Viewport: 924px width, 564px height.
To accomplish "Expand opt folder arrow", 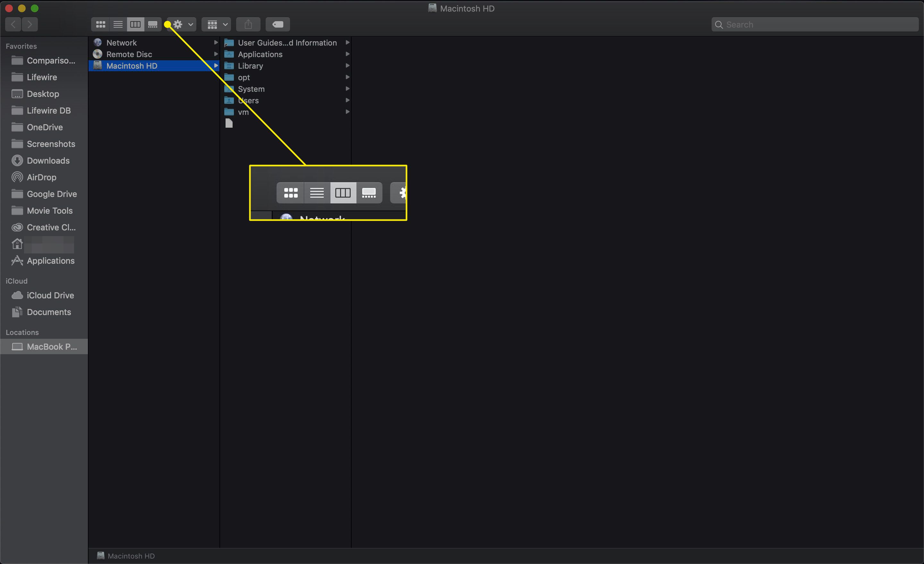I will (347, 77).
